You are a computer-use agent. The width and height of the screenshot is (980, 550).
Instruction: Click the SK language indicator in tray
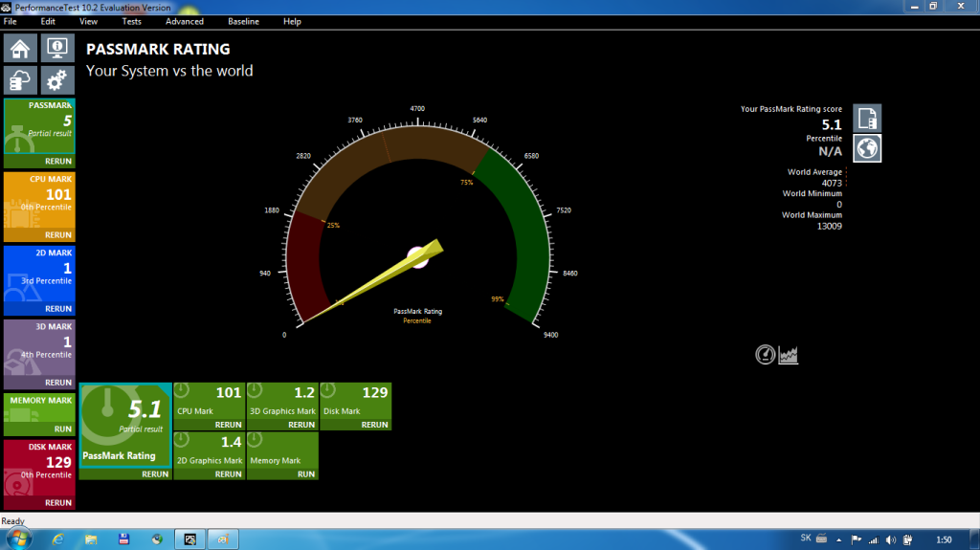pyautogui.click(x=806, y=539)
